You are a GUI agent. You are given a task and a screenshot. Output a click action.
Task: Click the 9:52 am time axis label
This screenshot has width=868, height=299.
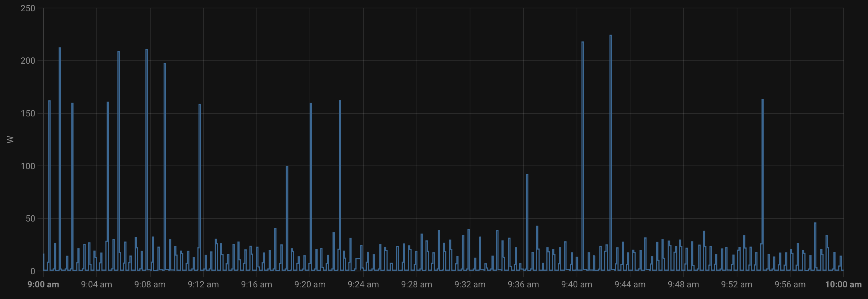point(737,284)
